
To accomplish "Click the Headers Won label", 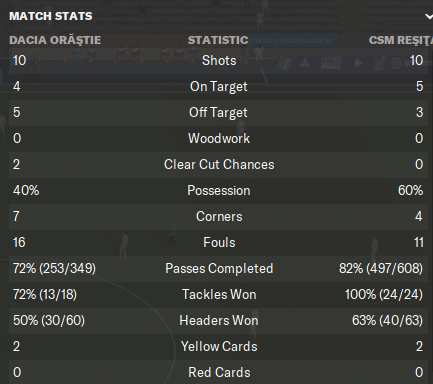I will coord(219,321).
